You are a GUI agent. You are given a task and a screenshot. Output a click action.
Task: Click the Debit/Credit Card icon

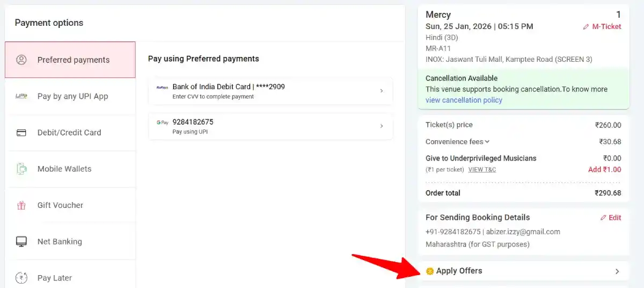click(x=21, y=133)
